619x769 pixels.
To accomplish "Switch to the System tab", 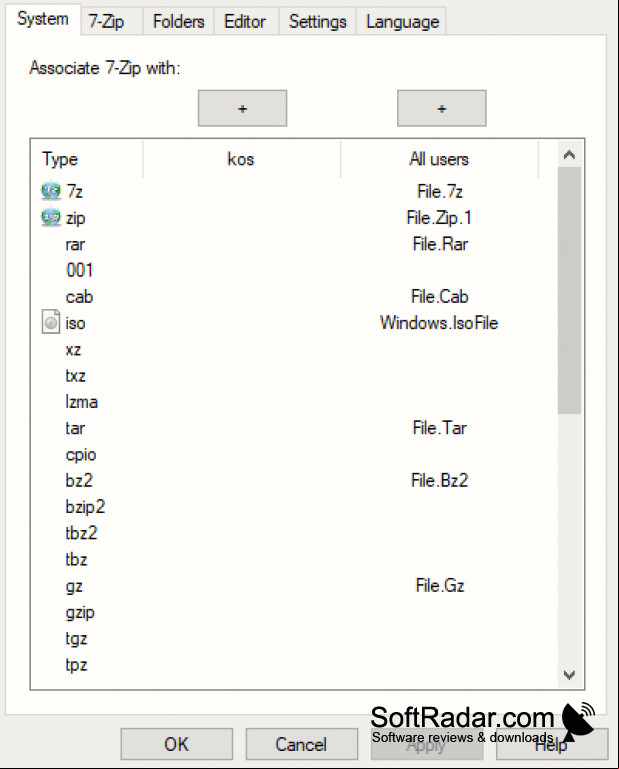I will pyautogui.click(x=43, y=19).
